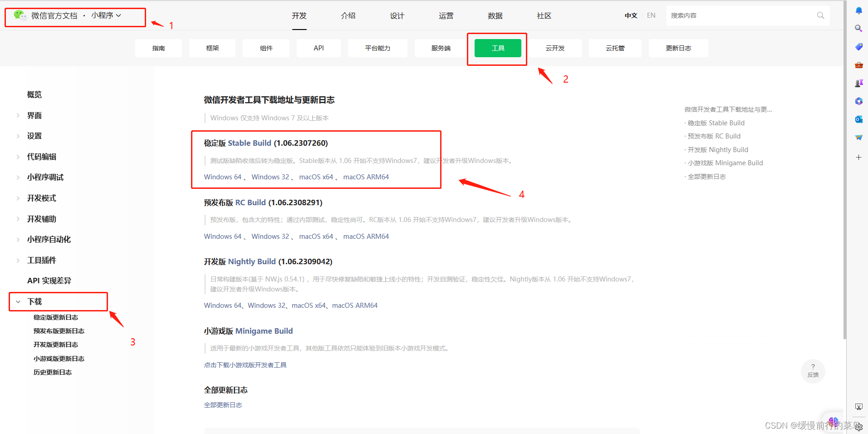Download Stable Build Windows 64
868x434 pixels.
223,177
